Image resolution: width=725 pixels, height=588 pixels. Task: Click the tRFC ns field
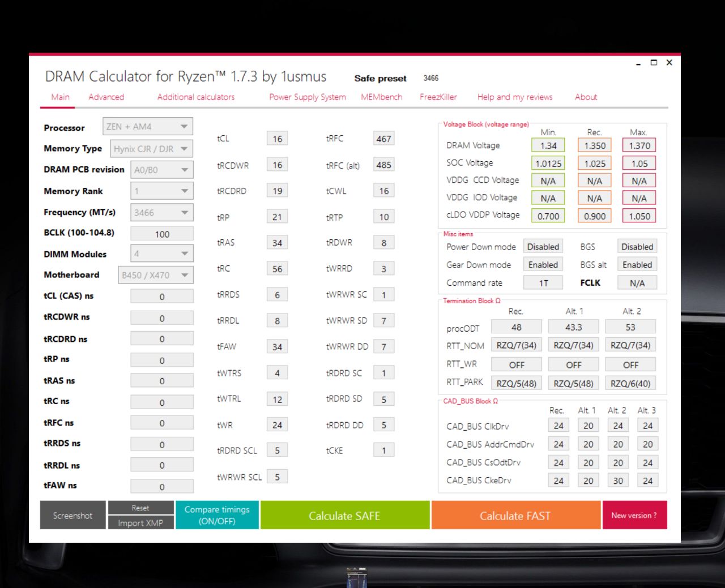point(161,423)
